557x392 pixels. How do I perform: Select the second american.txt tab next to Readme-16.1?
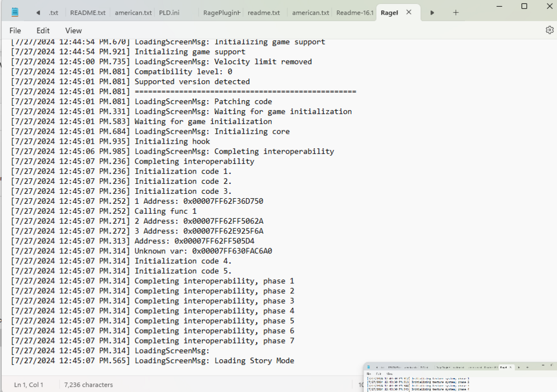310,13
